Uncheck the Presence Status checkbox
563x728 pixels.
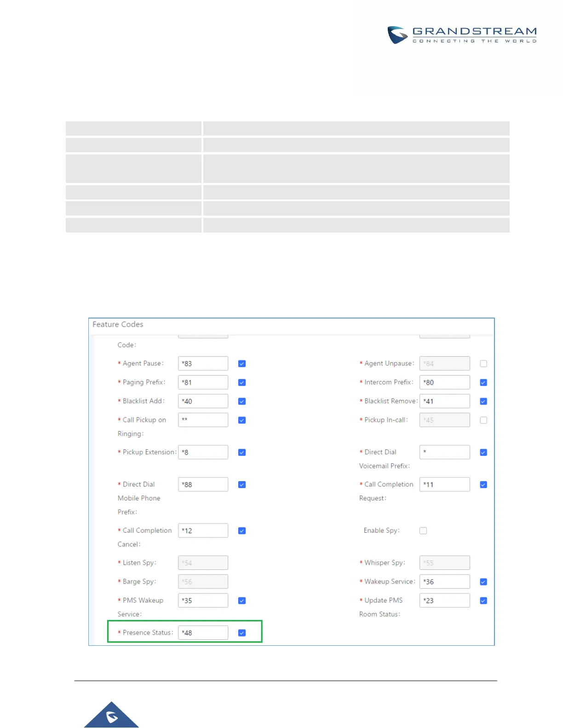click(x=242, y=633)
